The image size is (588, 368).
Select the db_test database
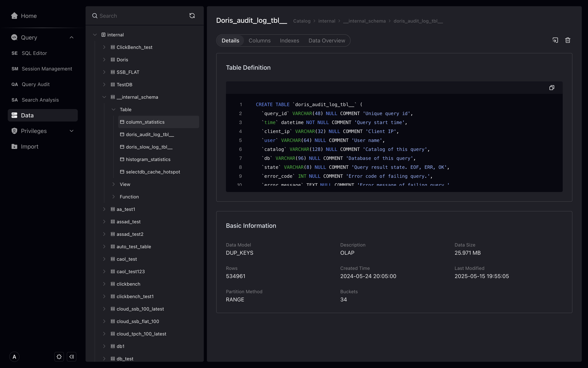point(125,359)
